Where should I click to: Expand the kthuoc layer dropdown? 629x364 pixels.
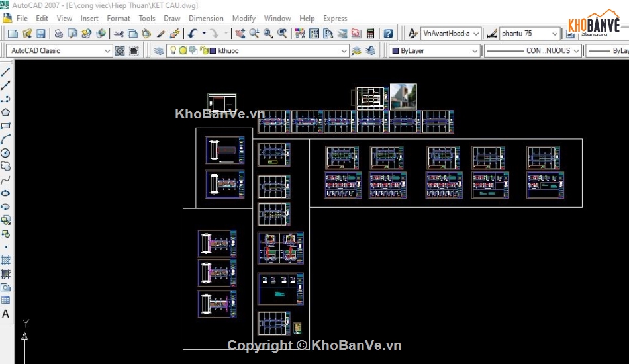point(344,51)
